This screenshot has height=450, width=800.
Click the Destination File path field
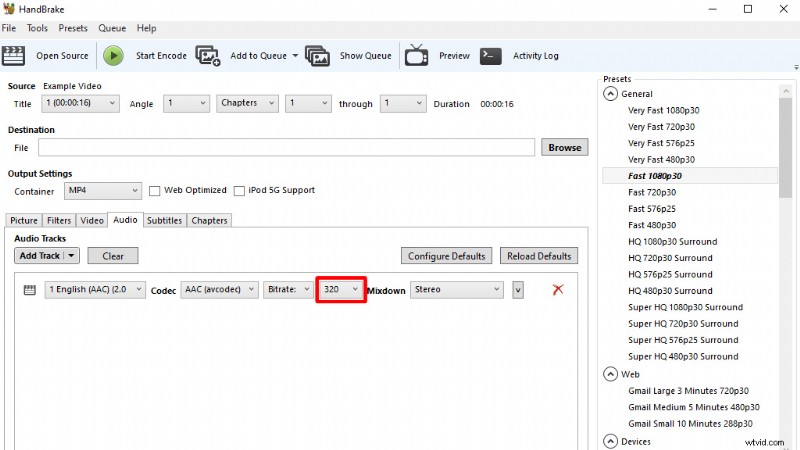(286, 147)
